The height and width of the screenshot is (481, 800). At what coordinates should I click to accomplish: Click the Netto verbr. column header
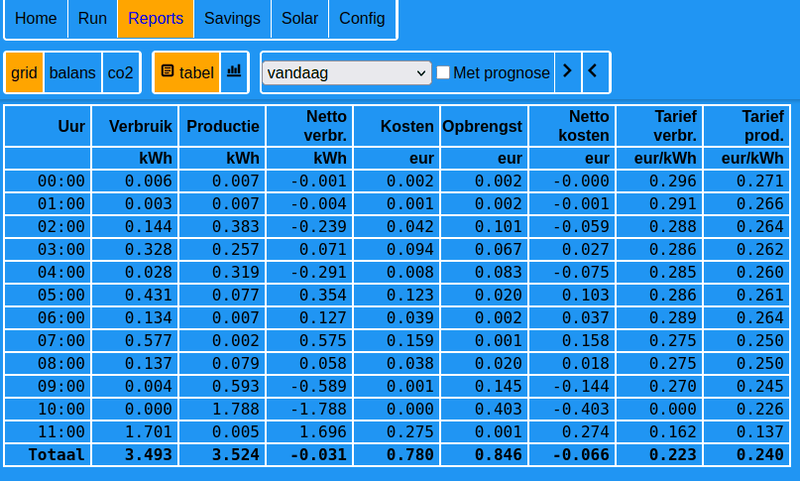click(309, 126)
